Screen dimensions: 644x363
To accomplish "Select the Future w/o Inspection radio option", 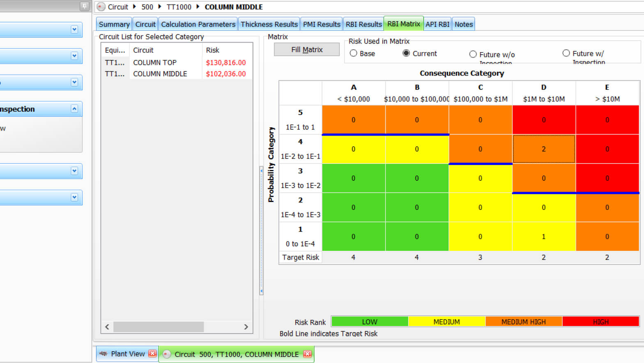I will [473, 54].
